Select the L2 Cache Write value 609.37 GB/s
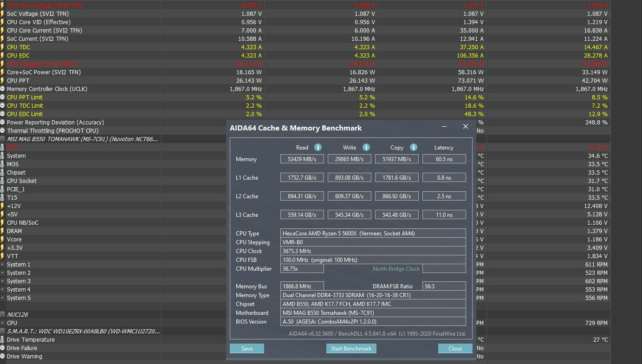 350,196
